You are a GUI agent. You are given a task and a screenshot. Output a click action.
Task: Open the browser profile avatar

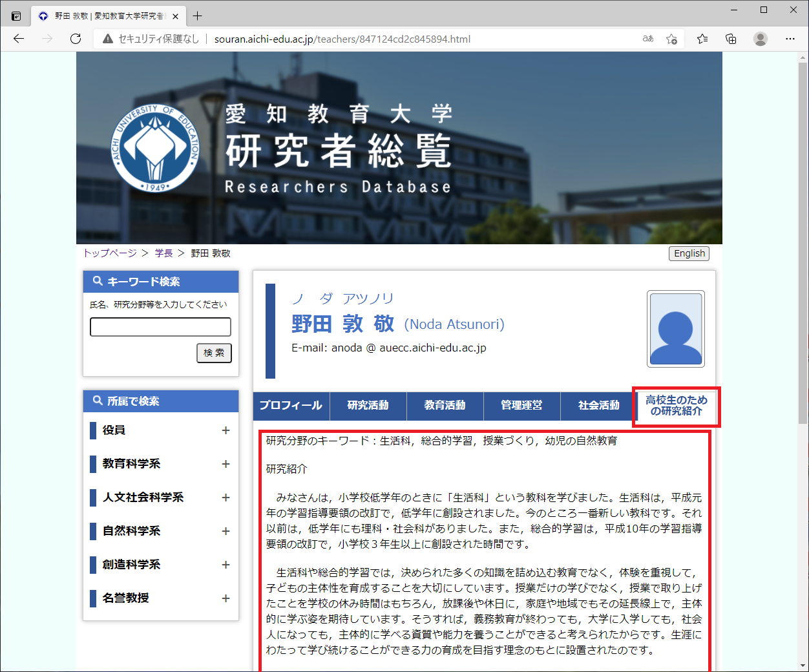(761, 39)
